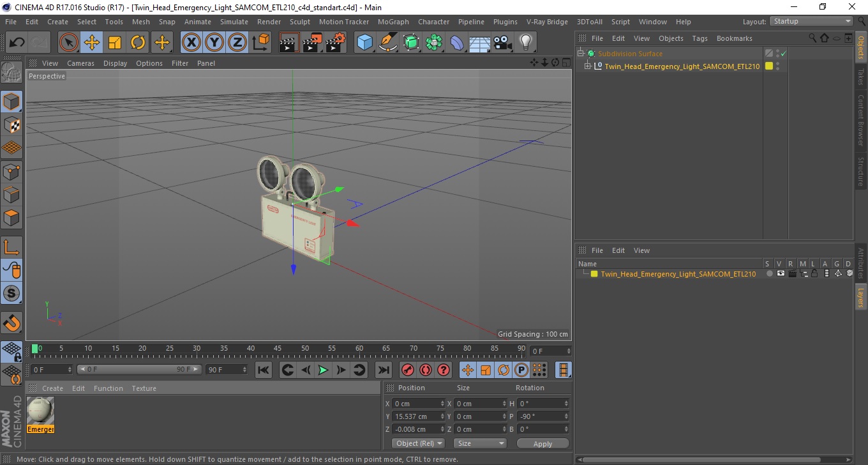The height and width of the screenshot is (465, 868).
Task: Click the Undo arrow icon
Action: click(x=17, y=43)
